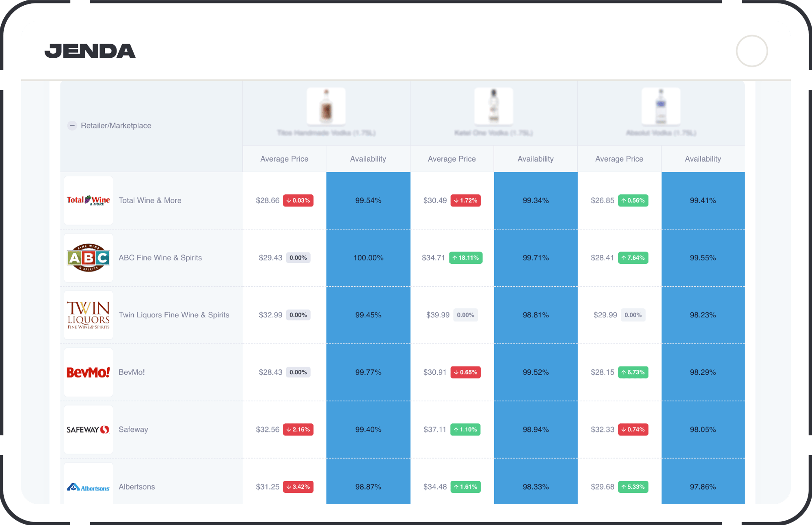This screenshot has width=812, height=525.
Task: Click the green 0.56% price change badge
Action: (x=633, y=200)
